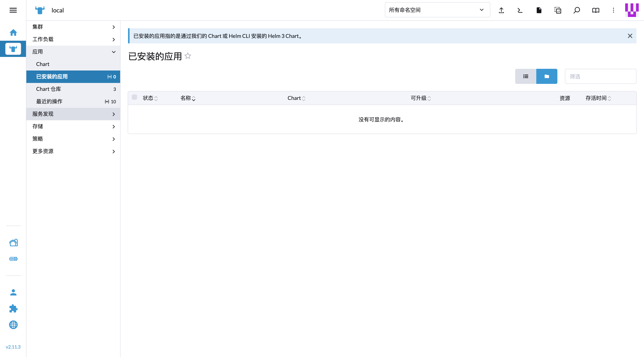Open 最近的操作 menu item
This screenshot has width=644, height=357.
click(x=73, y=101)
